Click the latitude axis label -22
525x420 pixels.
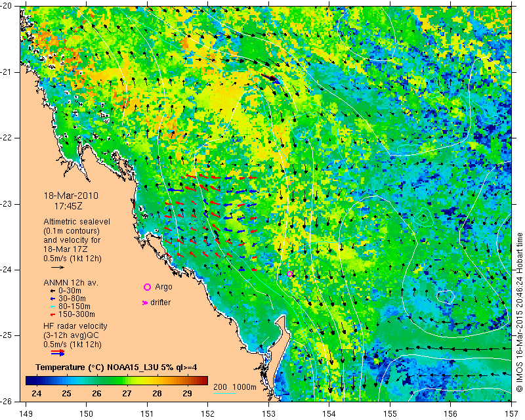pos(6,138)
